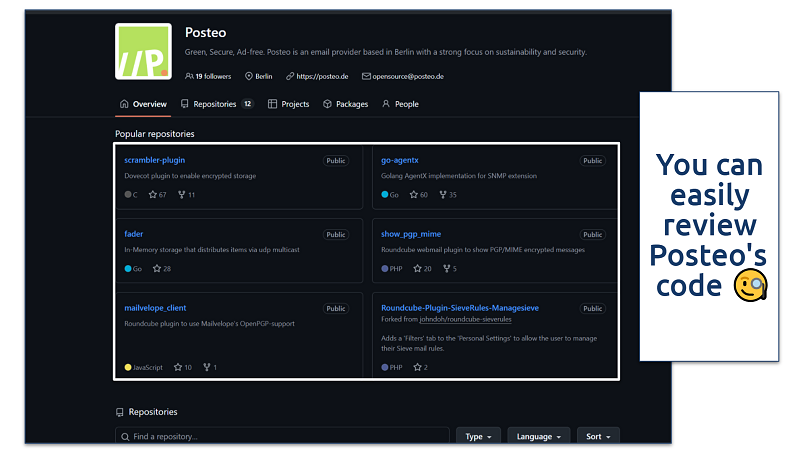Click the person icon on People tab
The height and width of the screenshot is (453, 806).
click(x=386, y=104)
